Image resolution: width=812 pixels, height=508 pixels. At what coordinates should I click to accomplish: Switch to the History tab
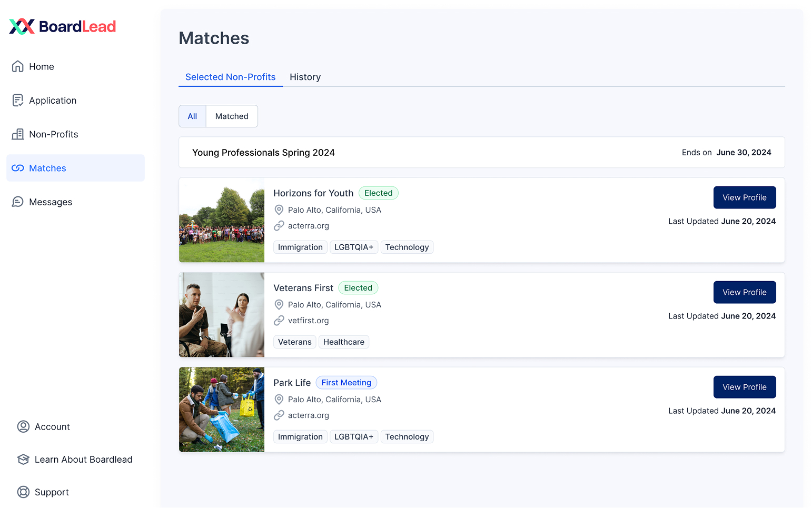click(305, 77)
